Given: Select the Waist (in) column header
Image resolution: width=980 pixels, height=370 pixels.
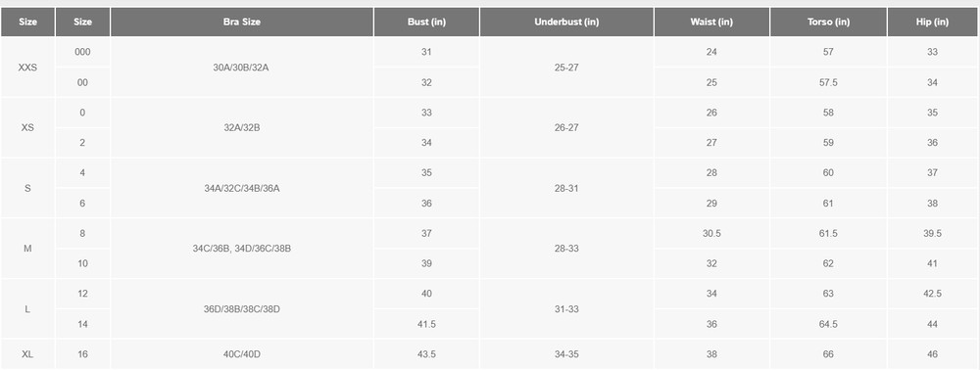Looking at the screenshot, I should coord(711,22).
